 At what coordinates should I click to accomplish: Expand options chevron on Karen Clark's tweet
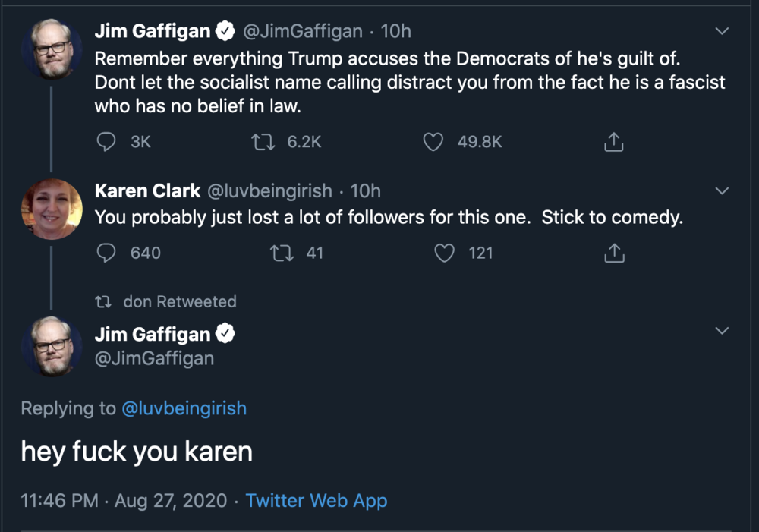[722, 190]
